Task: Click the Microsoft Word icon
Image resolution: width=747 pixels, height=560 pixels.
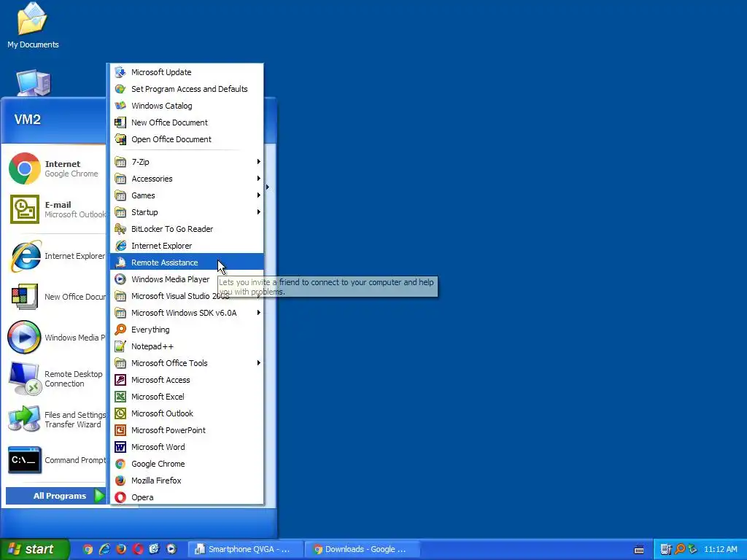Action: [120, 447]
